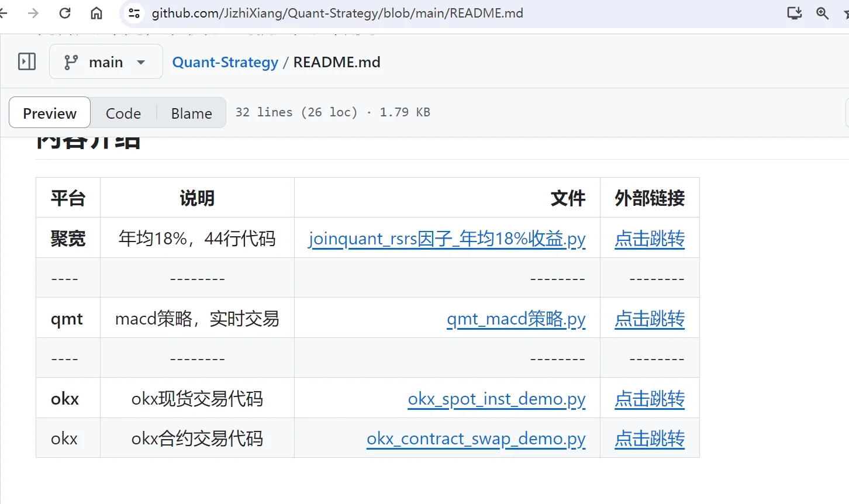
Task: Switch to the Code tab
Action: click(x=123, y=112)
